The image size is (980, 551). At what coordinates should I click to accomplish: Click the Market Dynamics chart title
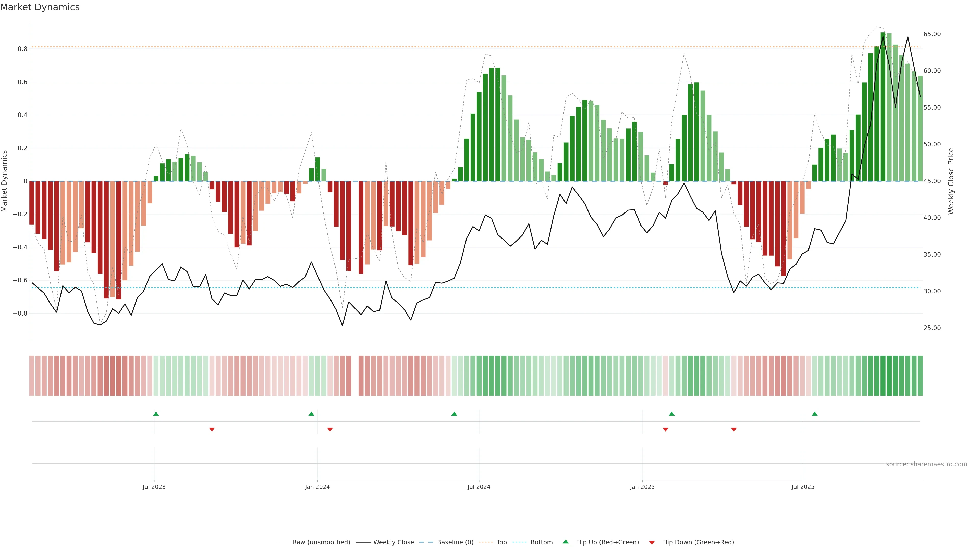click(x=40, y=7)
